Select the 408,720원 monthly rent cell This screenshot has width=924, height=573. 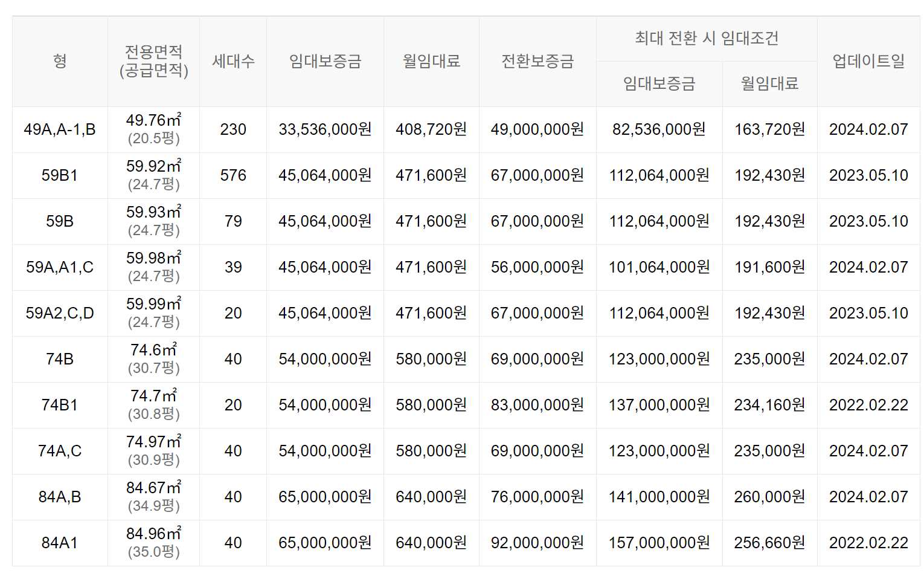click(431, 129)
